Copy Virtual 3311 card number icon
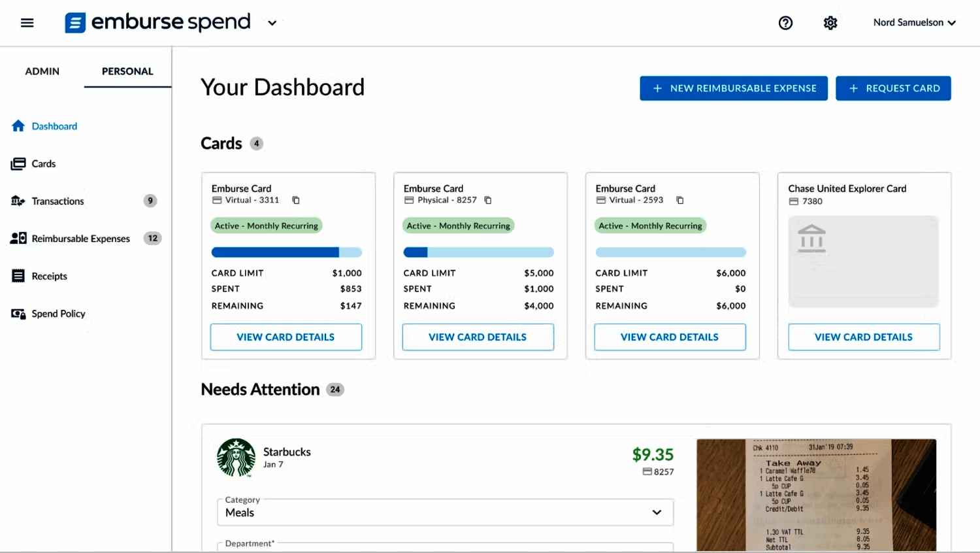Screen dimensions: 980x553 tap(296, 200)
